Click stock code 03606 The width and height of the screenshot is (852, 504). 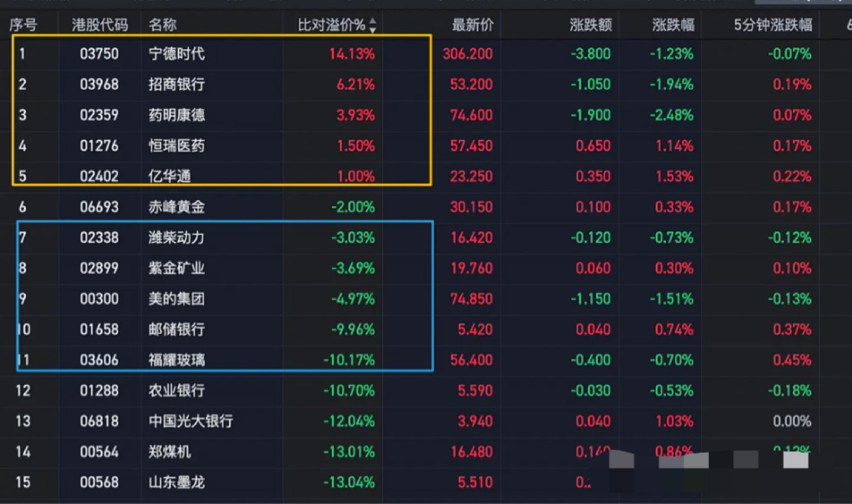coord(99,360)
